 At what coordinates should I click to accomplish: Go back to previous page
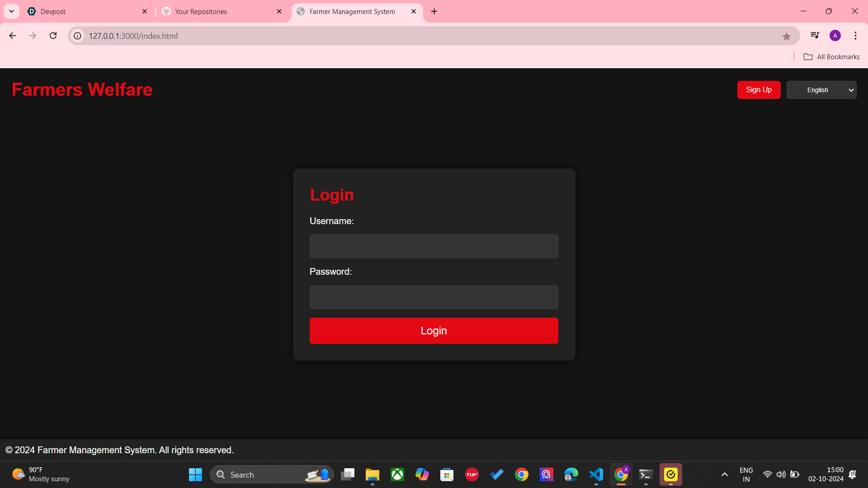[x=12, y=36]
